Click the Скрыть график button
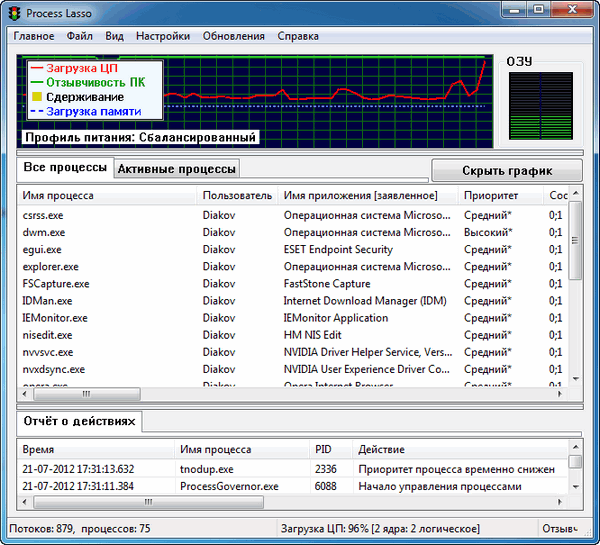 (x=506, y=170)
